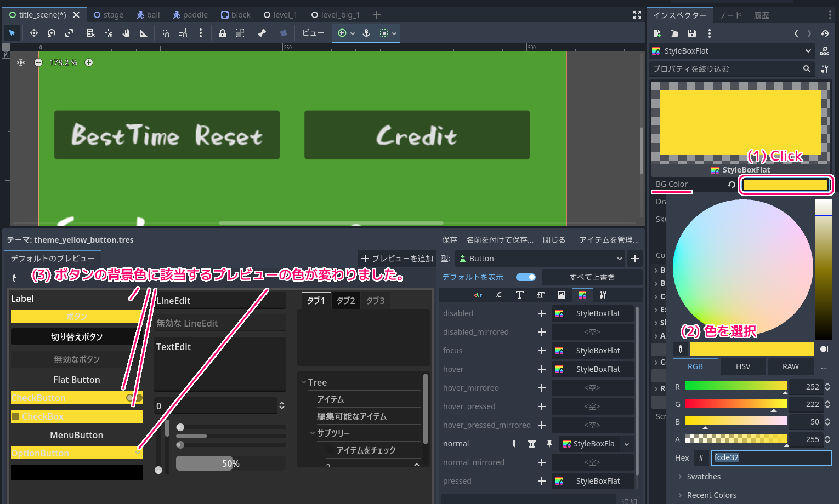Open アイテムを管理 manage items dialog

coord(609,240)
